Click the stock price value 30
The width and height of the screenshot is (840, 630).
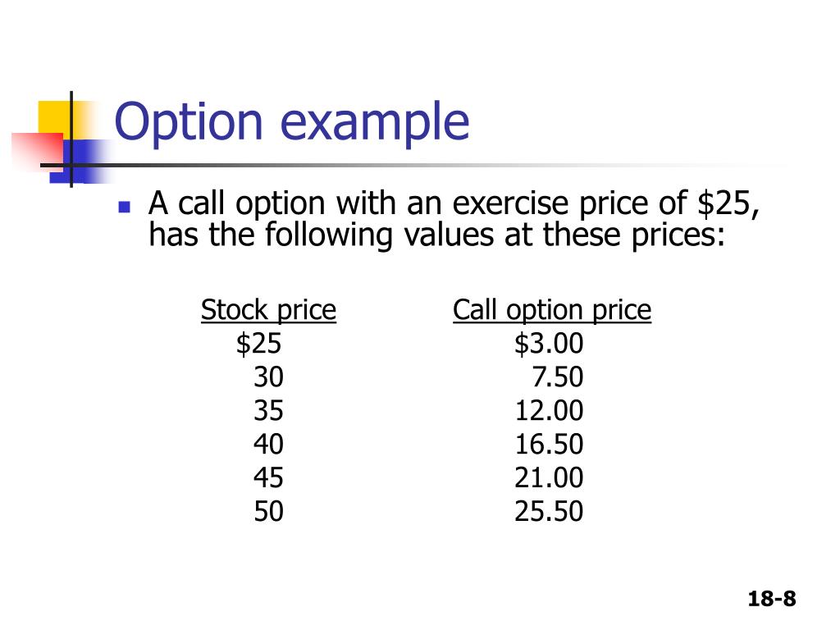tap(268, 377)
